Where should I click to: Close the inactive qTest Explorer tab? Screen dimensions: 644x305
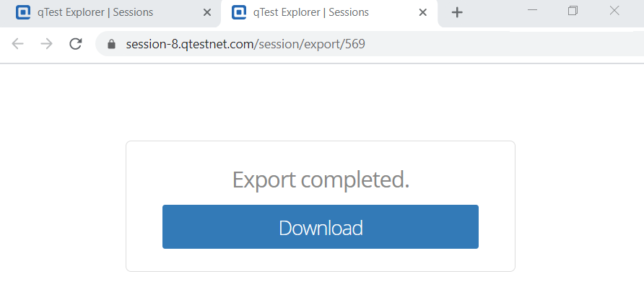(207, 12)
